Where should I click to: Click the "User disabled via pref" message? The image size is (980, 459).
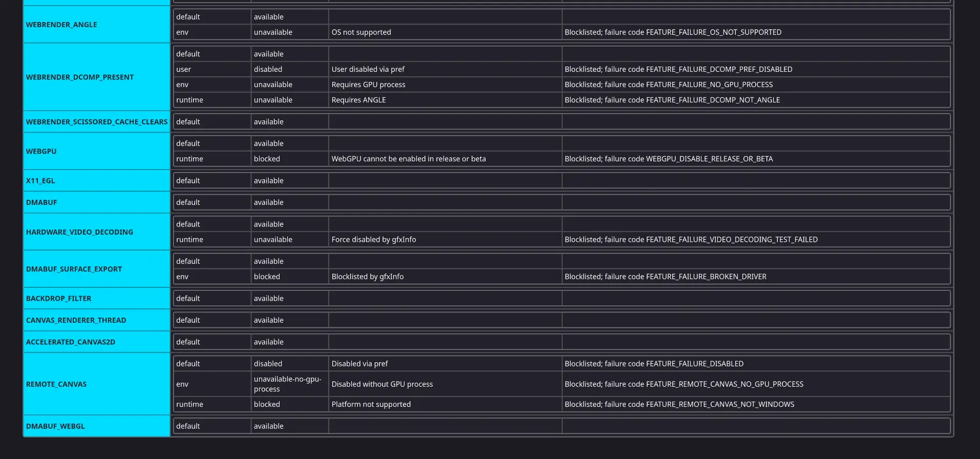pyautogui.click(x=368, y=69)
